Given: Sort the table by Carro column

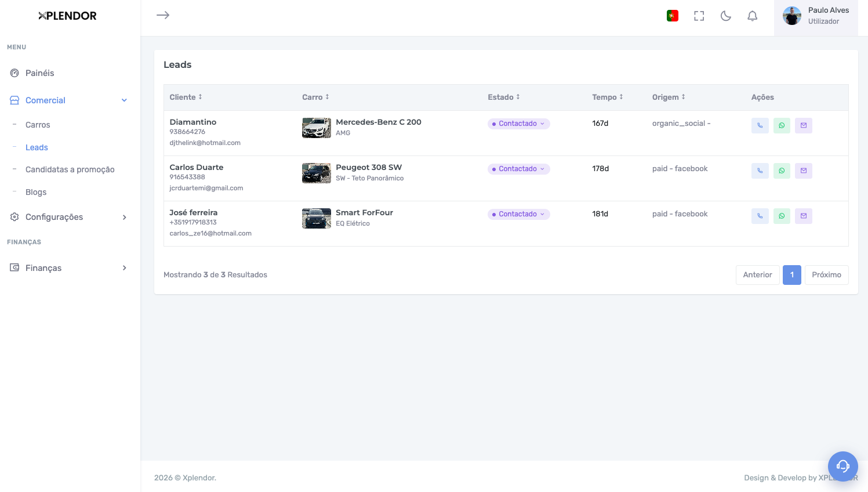Looking at the screenshot, I should (315, 97).
